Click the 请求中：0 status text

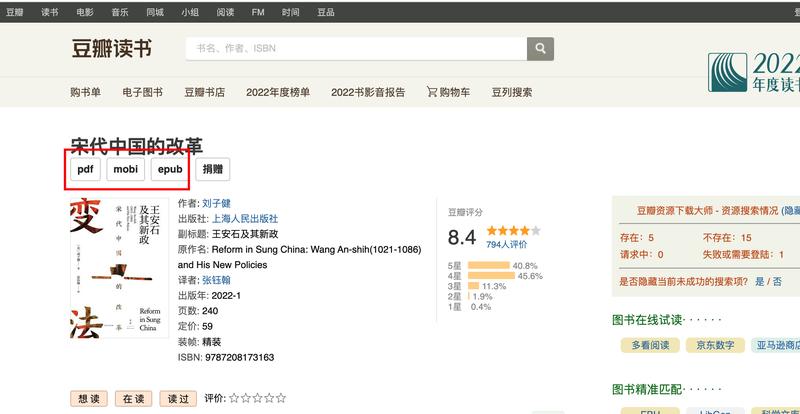(642, 254)
